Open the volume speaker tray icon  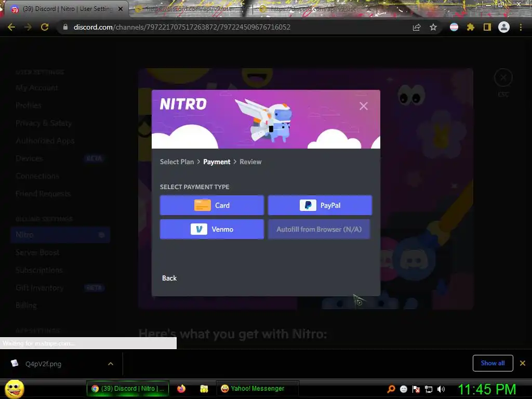441,389
